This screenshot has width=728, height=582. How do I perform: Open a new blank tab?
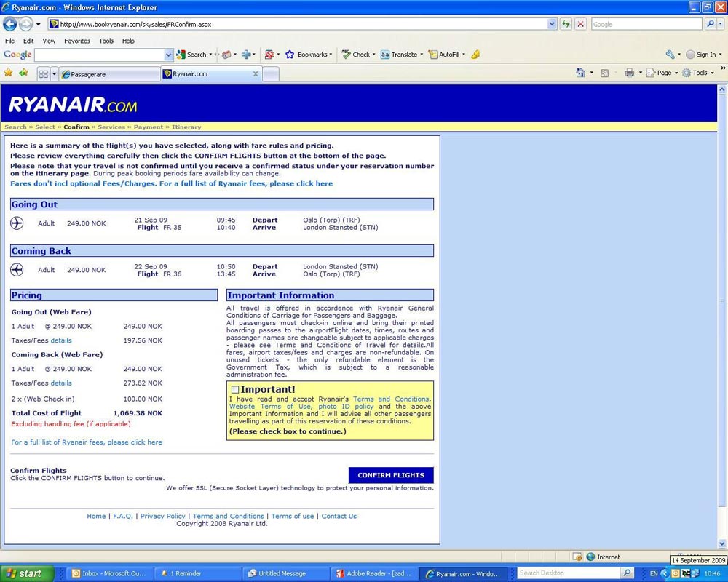271,74
